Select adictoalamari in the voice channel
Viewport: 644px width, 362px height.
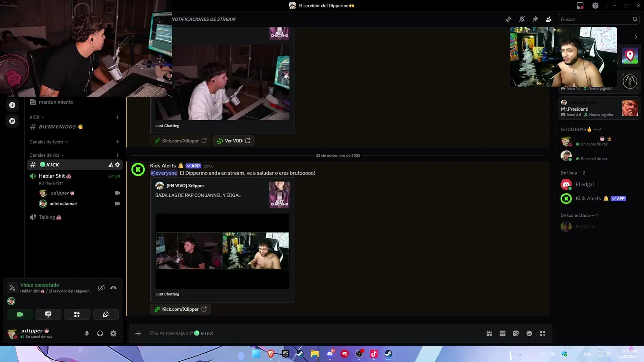click(x=79, y=204)
